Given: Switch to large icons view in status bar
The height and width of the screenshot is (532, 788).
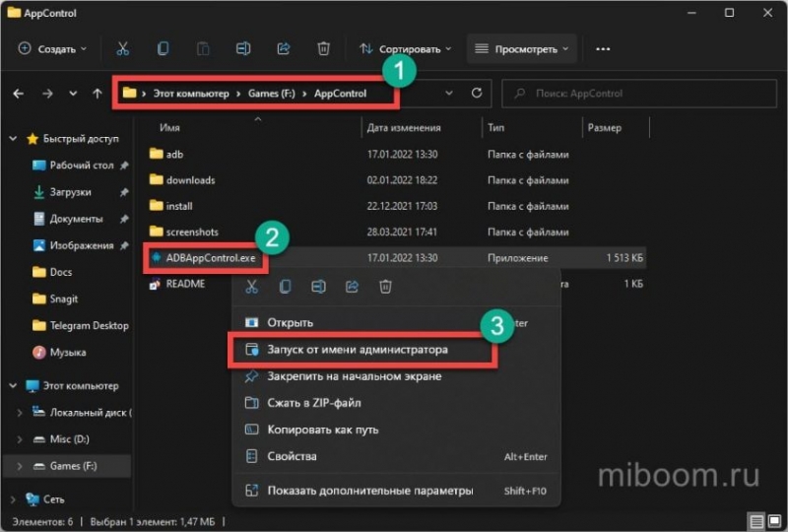Looking at the screenshot, I should point(774,521).
